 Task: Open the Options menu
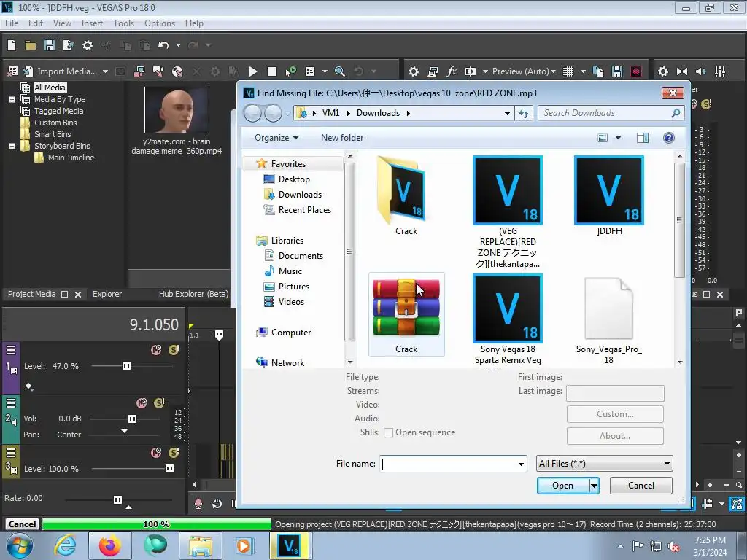tap(160, 23)
